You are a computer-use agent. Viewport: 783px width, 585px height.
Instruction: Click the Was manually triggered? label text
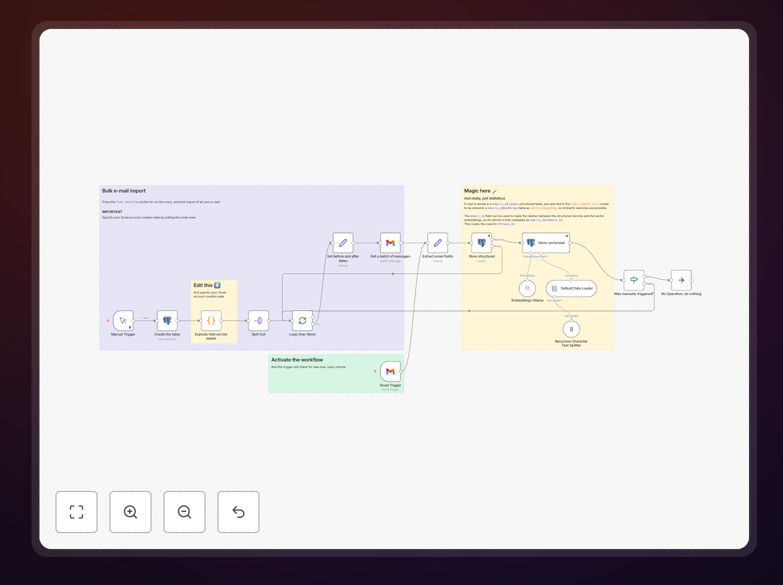634,294
